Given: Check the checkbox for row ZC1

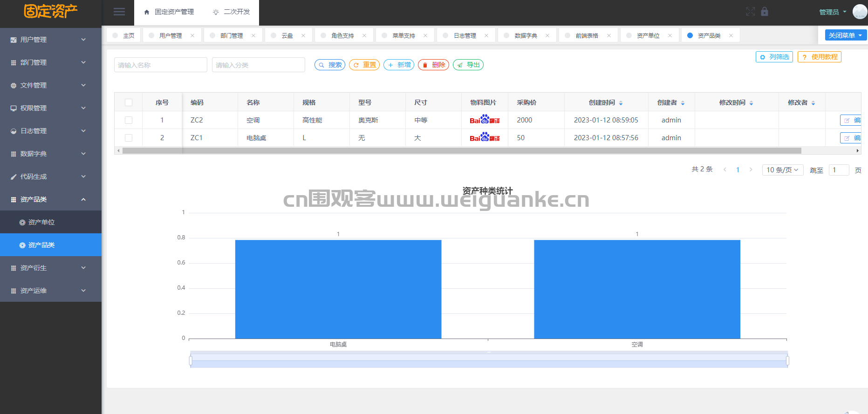Looking at the screenshot, I should 129,138.
